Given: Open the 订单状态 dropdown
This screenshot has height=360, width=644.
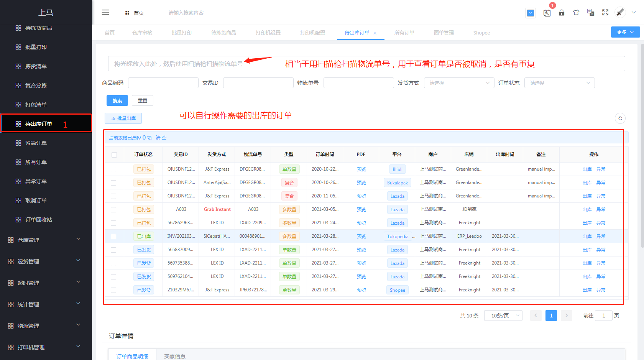Looking at the screenshot, I should click(x=560, y=83).
